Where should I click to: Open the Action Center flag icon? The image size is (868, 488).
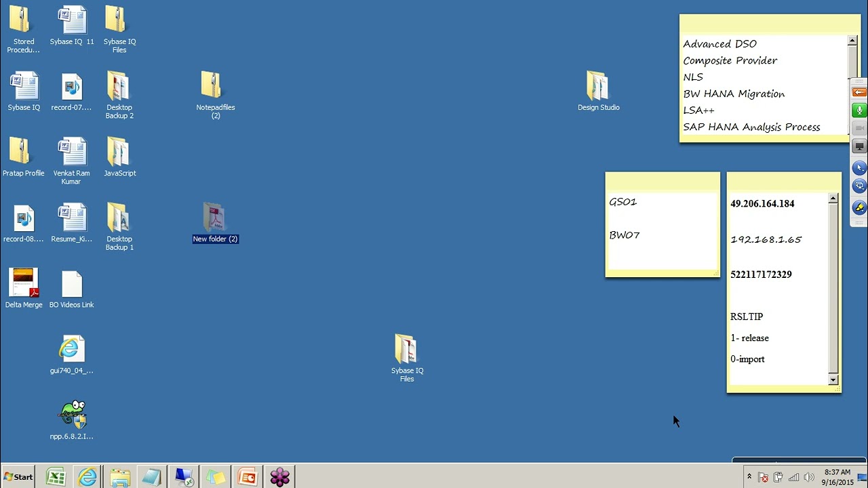(x=764, y=477)
